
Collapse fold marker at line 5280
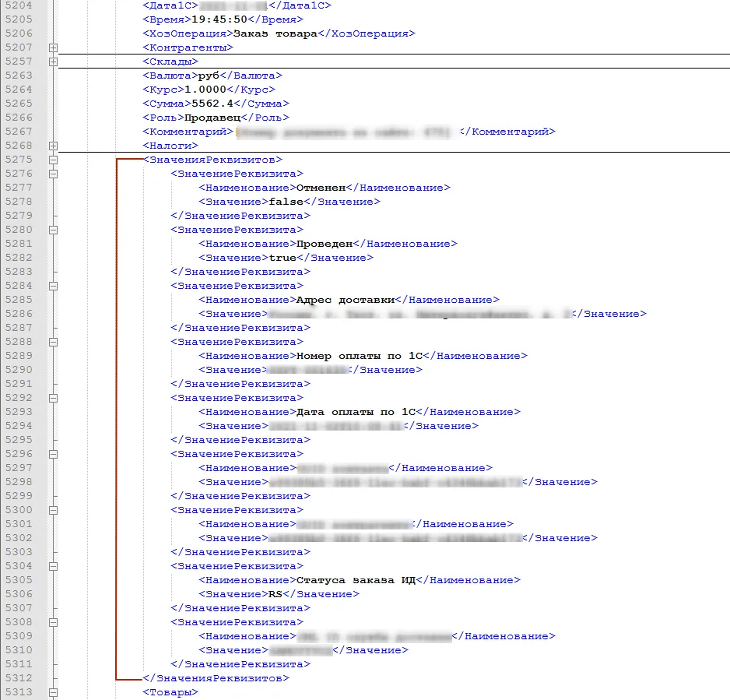point(53,230)
